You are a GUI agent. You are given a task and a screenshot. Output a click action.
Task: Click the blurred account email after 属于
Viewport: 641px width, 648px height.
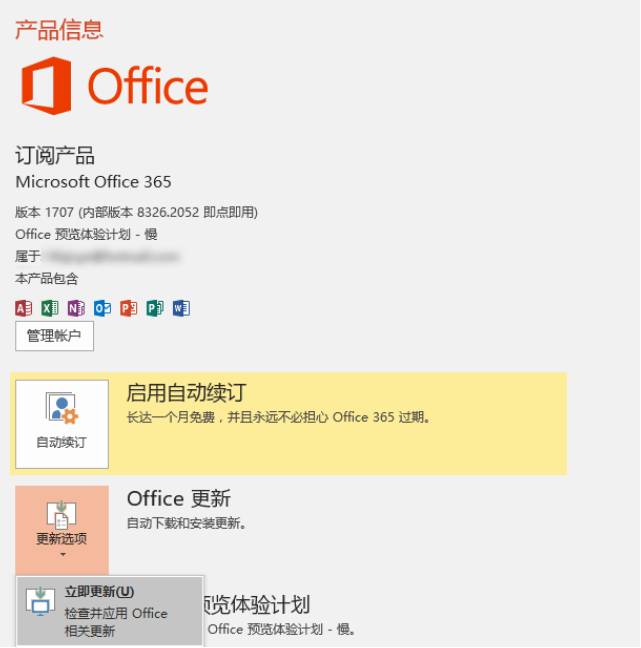(112, 256)
